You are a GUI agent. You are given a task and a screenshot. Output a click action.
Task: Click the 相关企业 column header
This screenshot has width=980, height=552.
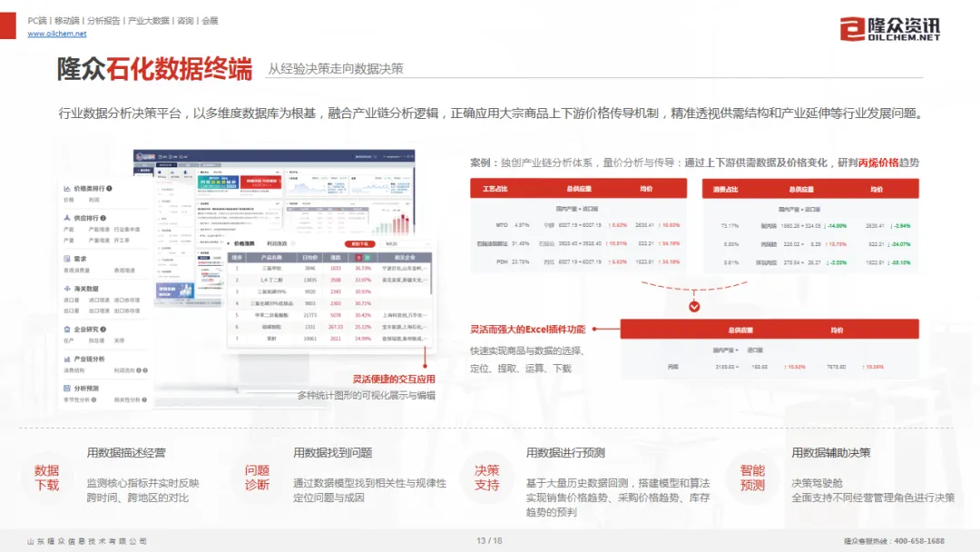pyautogui.click(x=405, y=258)
